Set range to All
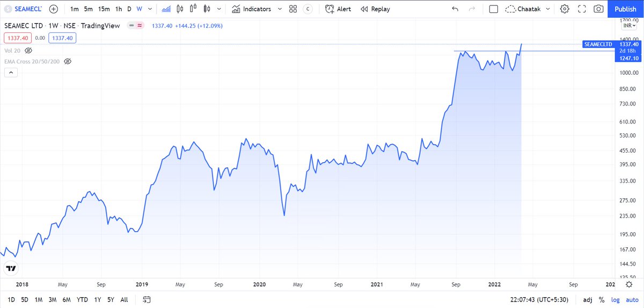The height and width of the screenshot is (308, 644). coord(124,299)
